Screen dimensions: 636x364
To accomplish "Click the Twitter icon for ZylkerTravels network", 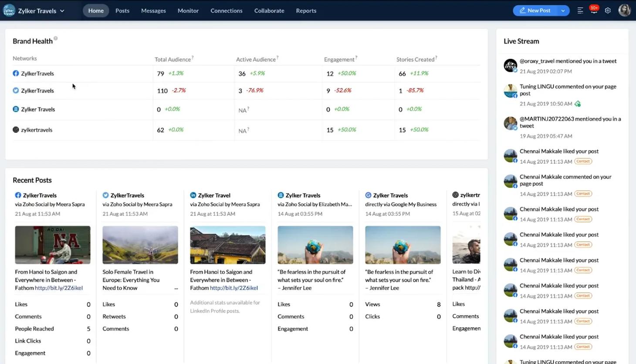I will tap(16, 90).
